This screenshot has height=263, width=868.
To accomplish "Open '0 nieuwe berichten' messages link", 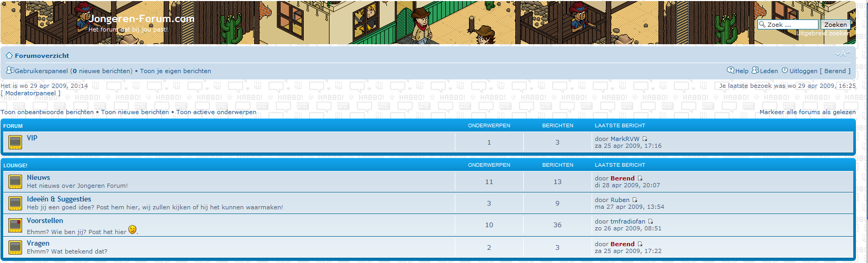I will coord(101,71).
